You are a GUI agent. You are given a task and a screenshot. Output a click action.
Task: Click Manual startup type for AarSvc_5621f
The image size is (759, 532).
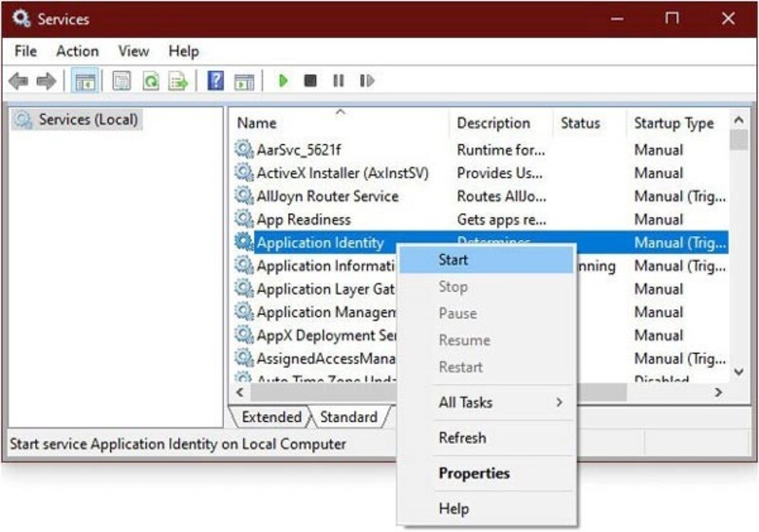(x=658, y=150)
